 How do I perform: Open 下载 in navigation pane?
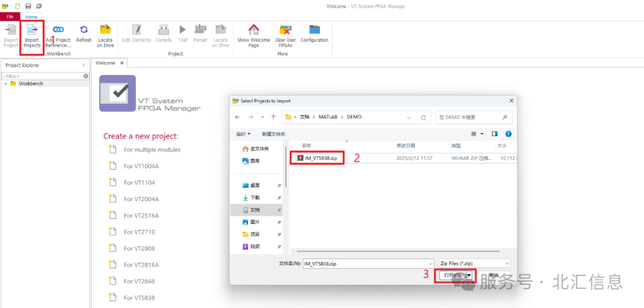(x=255, y=198)
